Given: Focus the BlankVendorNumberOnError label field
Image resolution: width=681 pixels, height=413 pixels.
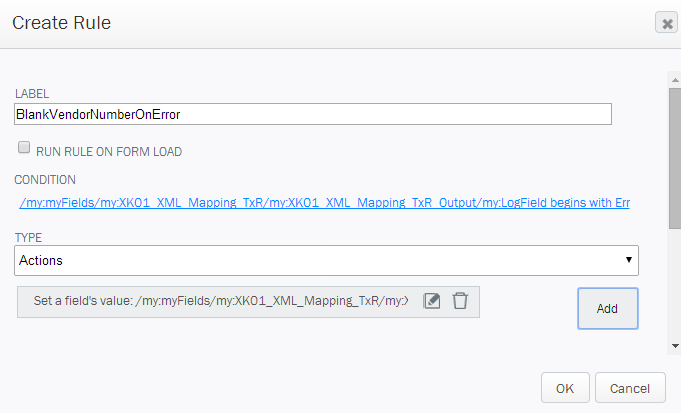Looking at the screenshot, I should [x=313, y=114].
